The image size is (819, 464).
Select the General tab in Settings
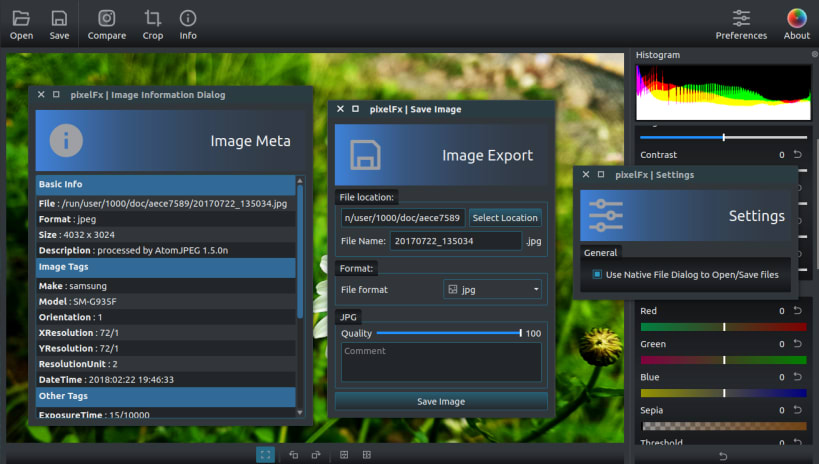[600, 252]
